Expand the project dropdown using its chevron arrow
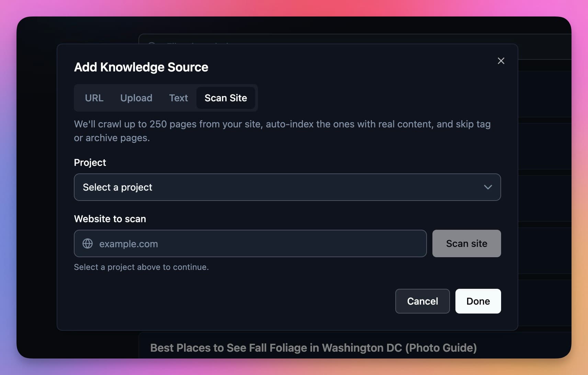This screenshot has width=588, height=375. (488, 187)
